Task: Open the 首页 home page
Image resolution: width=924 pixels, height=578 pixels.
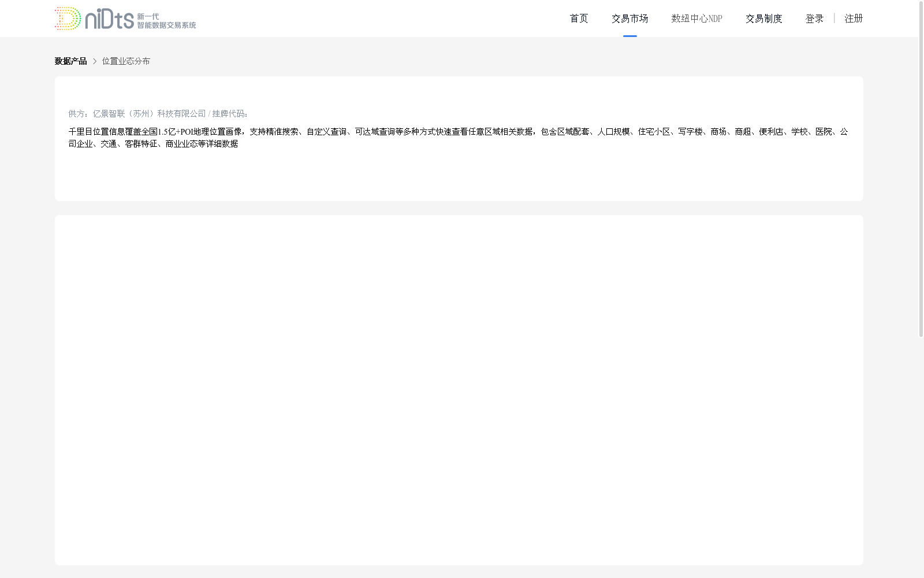Action: point(579,18)
